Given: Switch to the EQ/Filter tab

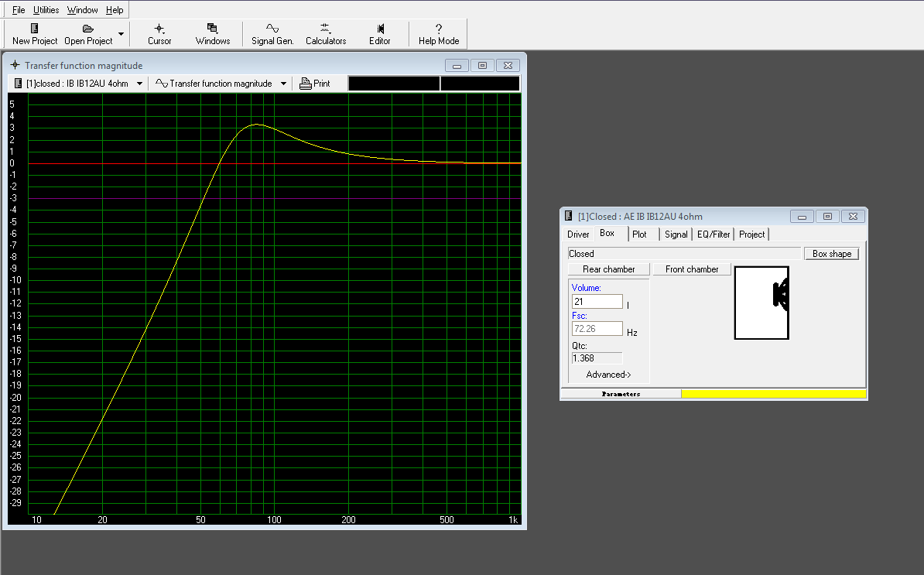Looking at the screenshot, I should (x=713, y=234).
